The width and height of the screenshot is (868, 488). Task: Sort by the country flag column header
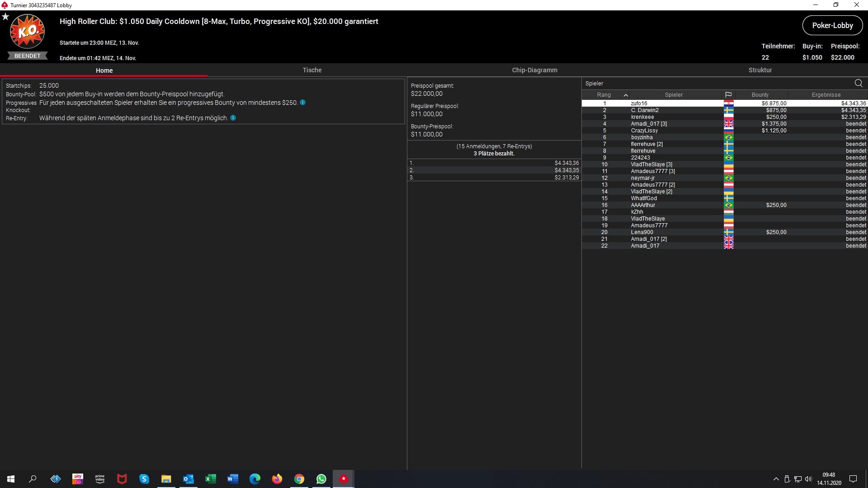728,95
